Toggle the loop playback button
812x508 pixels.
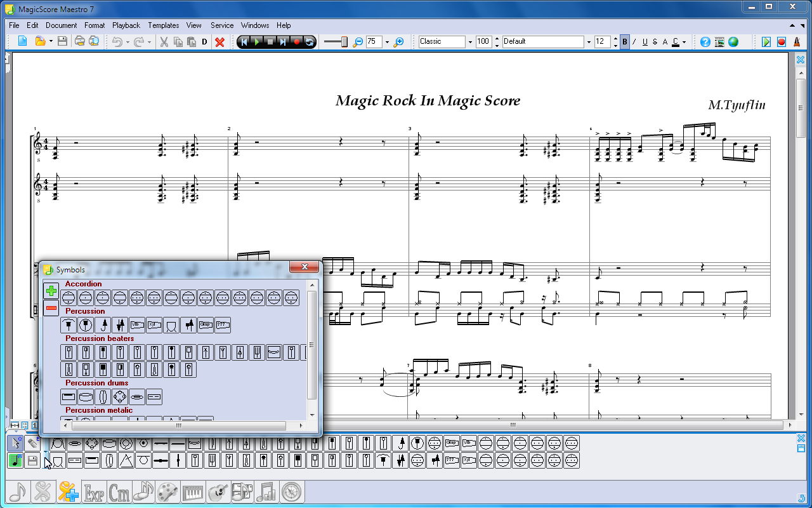click(x=310, y=42)
